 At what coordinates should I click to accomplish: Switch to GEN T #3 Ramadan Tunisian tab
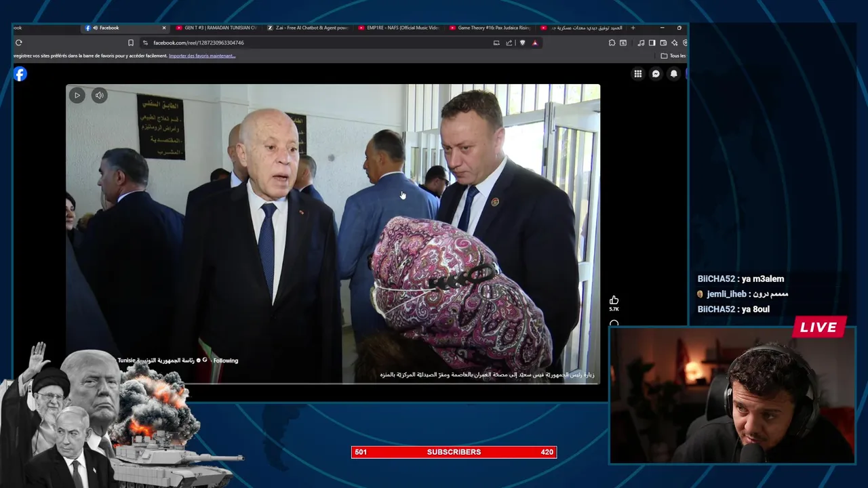click(216, 28)
